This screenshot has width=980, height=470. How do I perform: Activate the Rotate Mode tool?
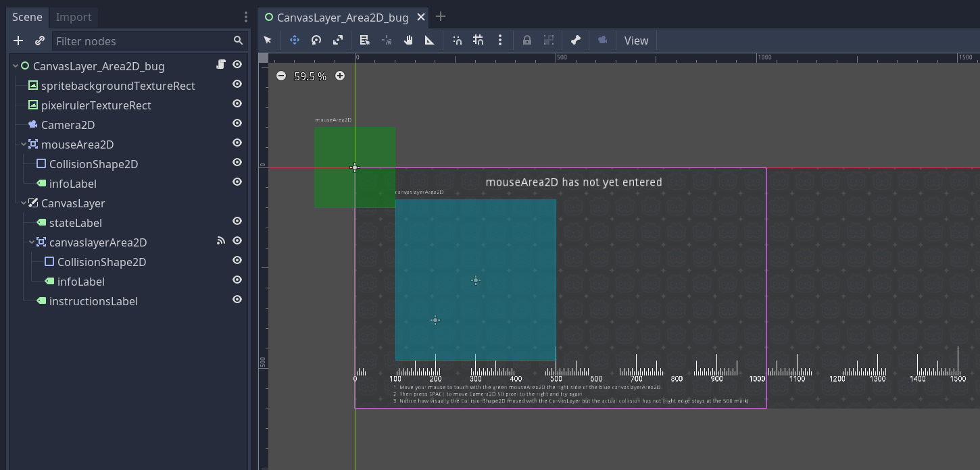pyautogui.click(x=316, y=40)
